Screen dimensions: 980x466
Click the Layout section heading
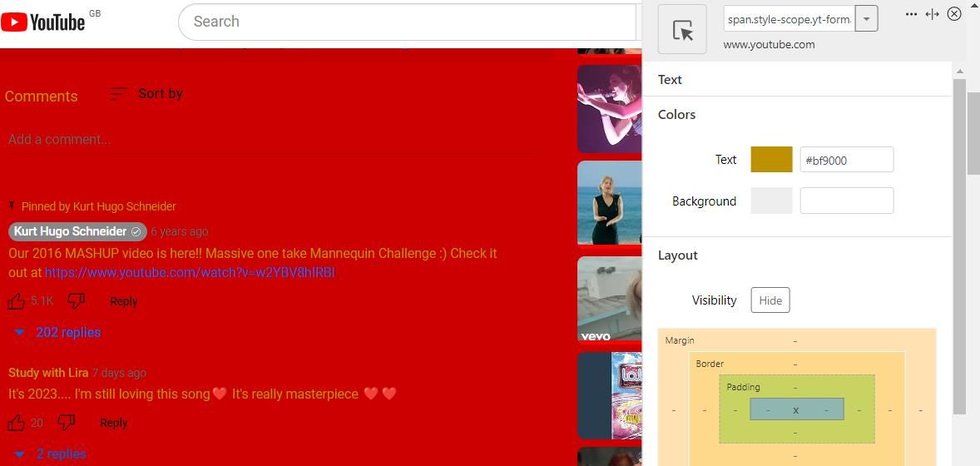point(677,255)
